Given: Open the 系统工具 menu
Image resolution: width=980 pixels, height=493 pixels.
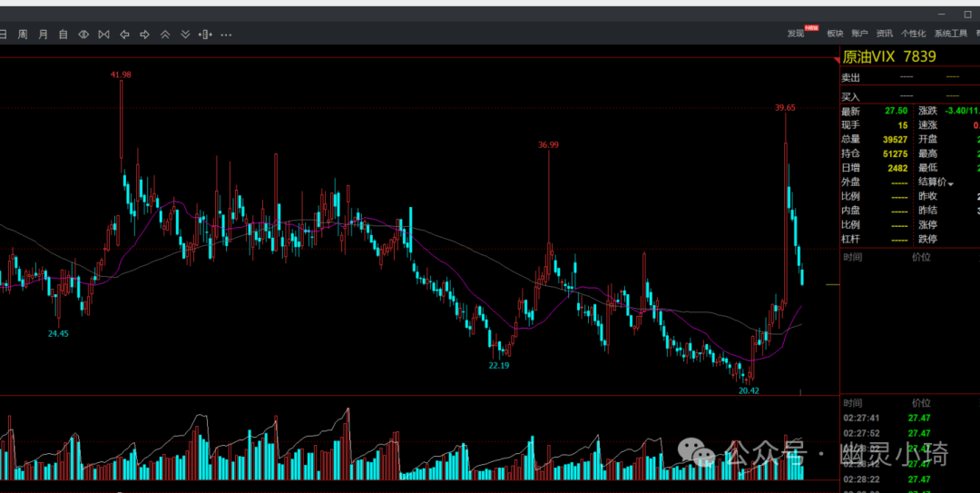Looking at the screenshot, I should click(951, 34).
